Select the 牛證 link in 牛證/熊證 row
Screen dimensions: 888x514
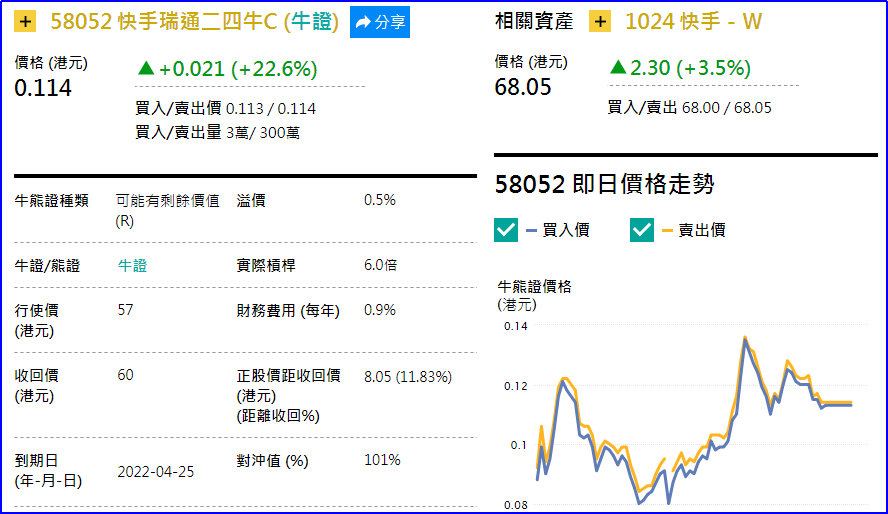tap(132, 265)
